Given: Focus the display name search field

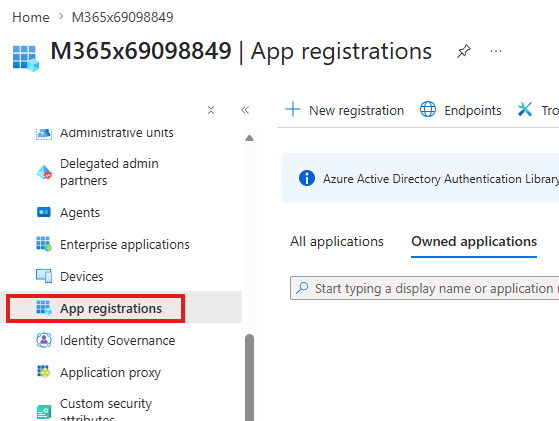Looking at the screenshot, I should pyautogui.click(x=425, y=288).
